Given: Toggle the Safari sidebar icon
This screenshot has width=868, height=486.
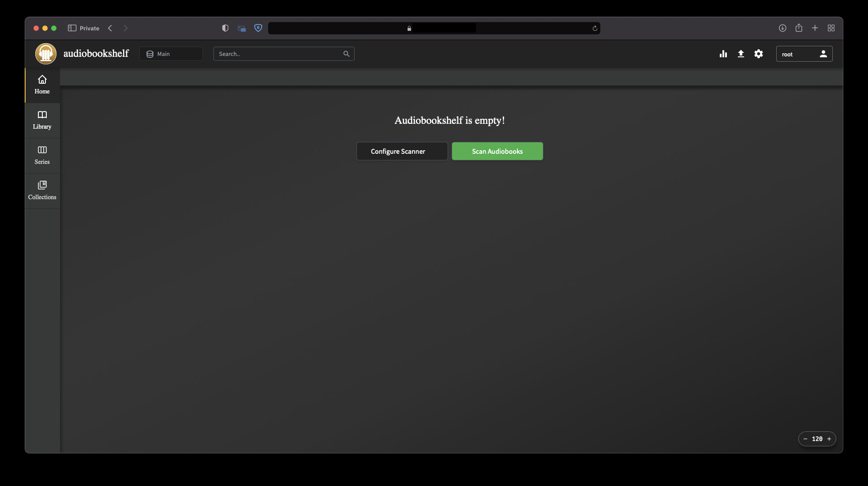Looking at the screenshot, I should pyautogui.click(x=72, y=28).
